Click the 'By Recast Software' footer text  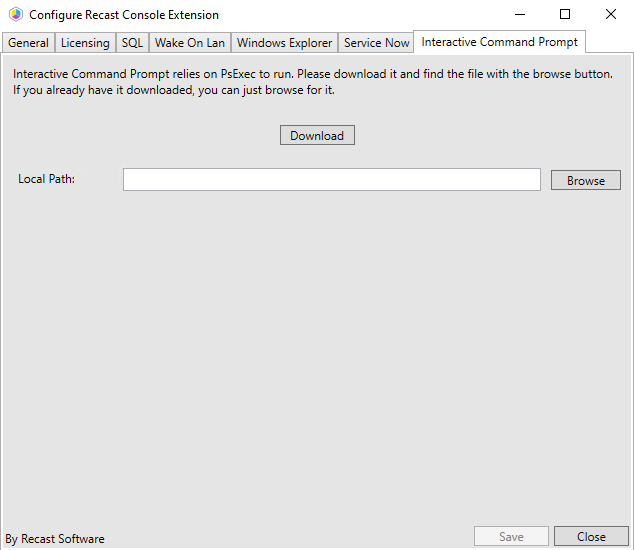pos(55,539)
